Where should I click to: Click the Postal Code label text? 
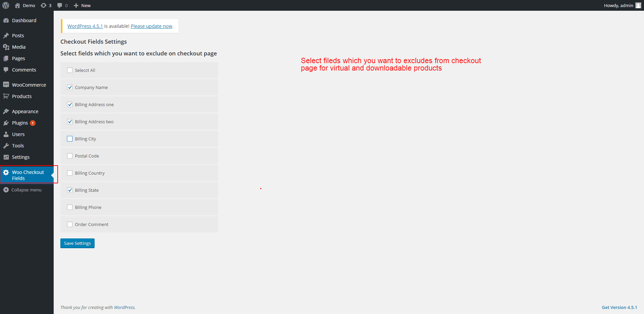coord(87,156)
